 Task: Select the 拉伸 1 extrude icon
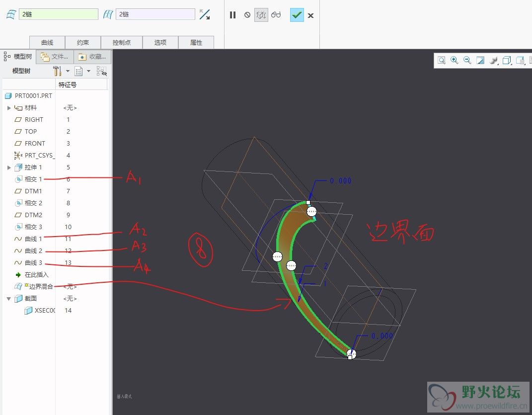(x=18, y=167)
